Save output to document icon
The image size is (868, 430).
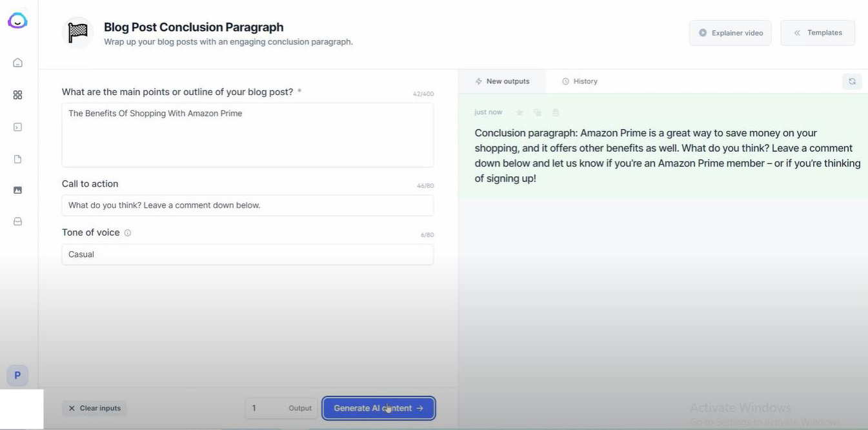click(555, 112)
